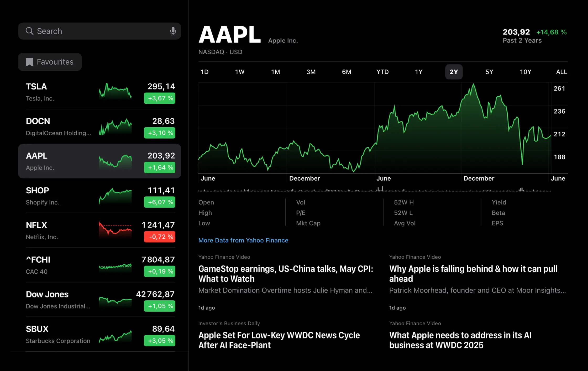This screenshot has height=371, width=588.
Task: Focus the Search input field
Action: coord(100,31)
